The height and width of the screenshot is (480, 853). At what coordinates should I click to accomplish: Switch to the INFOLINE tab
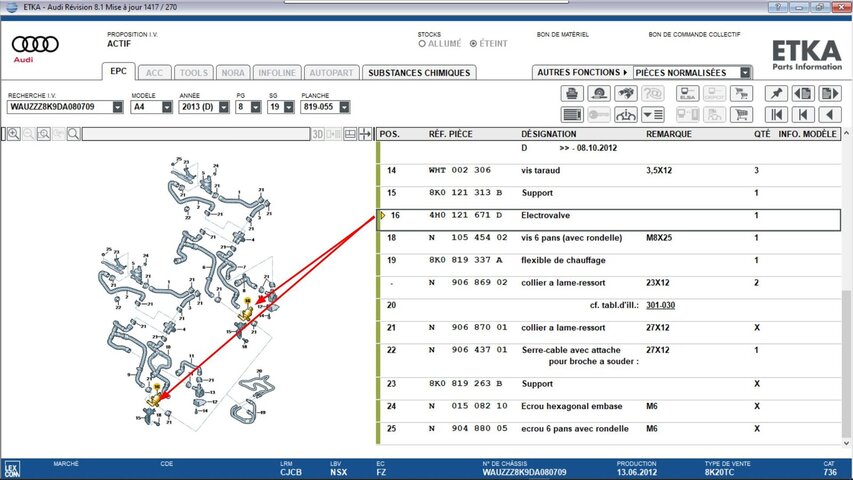[277, 73]
